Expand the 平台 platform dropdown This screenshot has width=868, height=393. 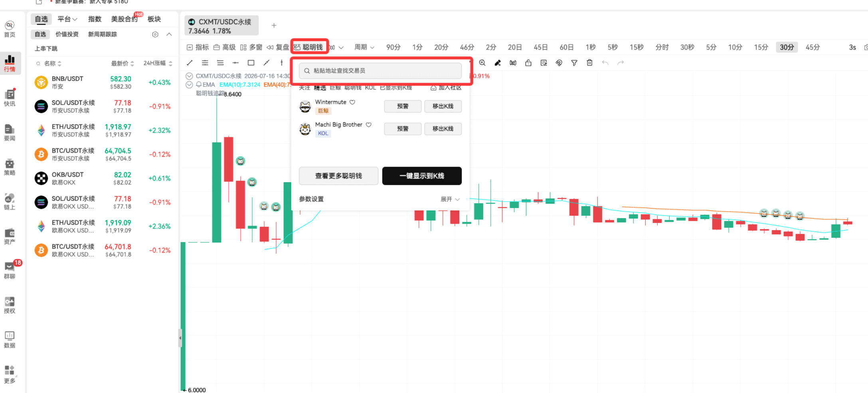(67, 19)
